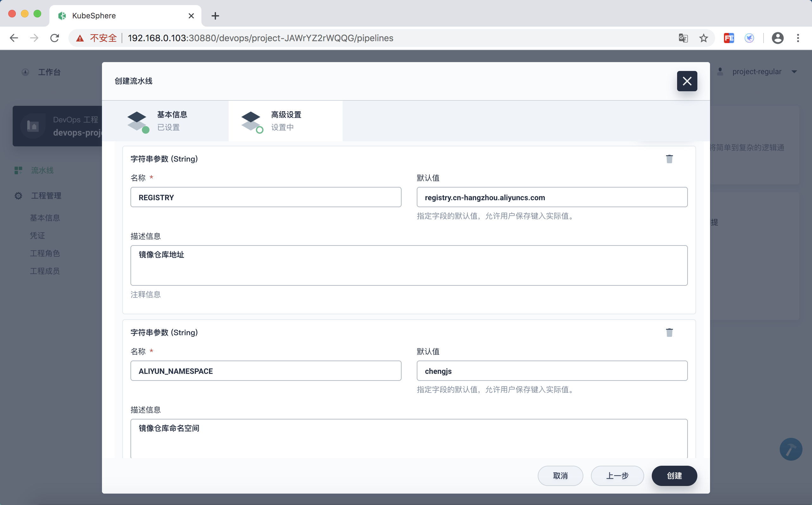Open a new browser tab
Viewport: 812px width, 505px height.
(x=215, y=16)
